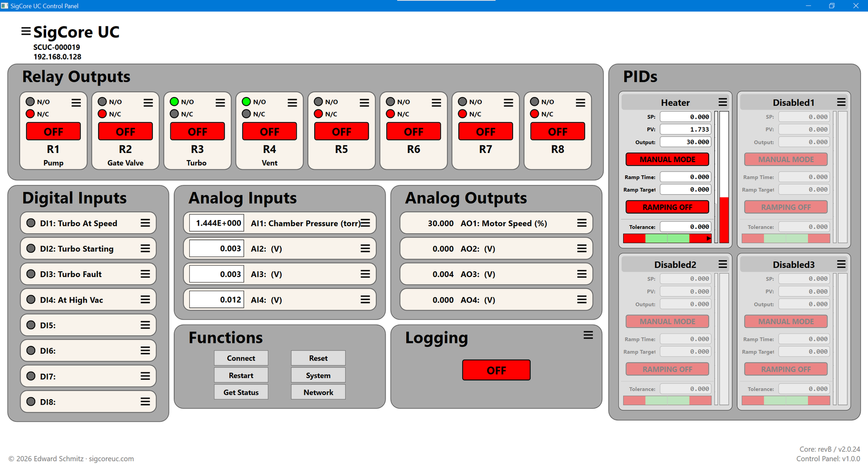This screenshot has height=468, width=868.
Task: Turn on Logging with the OFF button
Action: 496,370
